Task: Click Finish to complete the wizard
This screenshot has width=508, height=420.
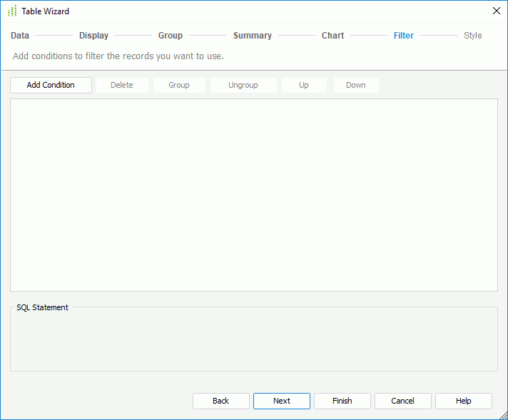Action: 342,401
